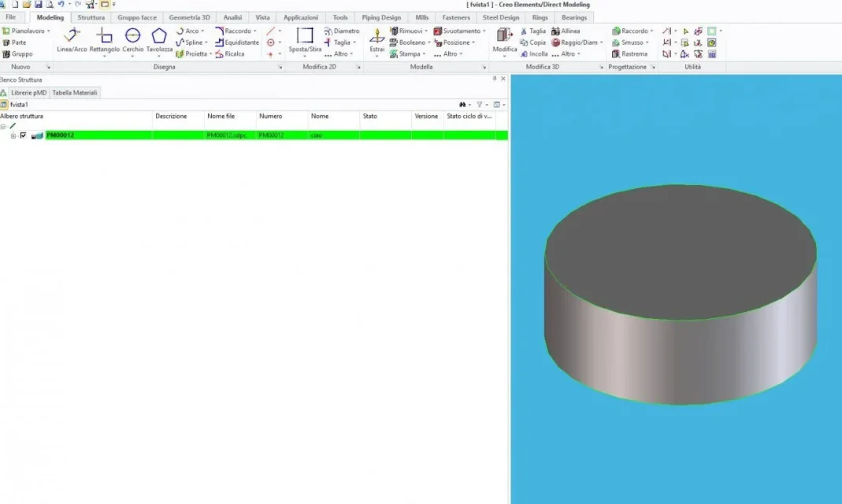
Task: Sort by the Numero column header
Action: tap(282, 116)
